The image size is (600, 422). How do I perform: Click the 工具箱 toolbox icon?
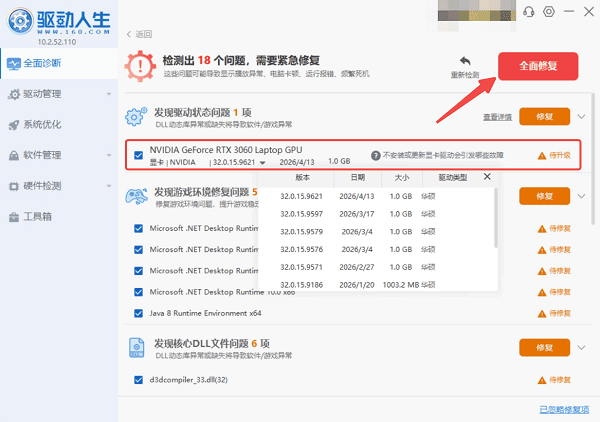click(14, 217)
